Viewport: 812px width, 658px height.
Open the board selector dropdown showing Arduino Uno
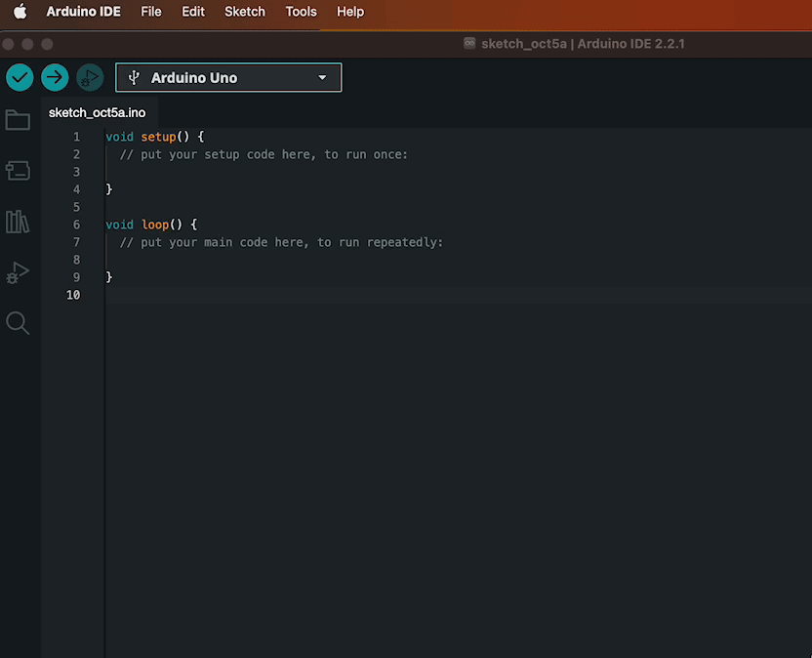pos(228,78)
